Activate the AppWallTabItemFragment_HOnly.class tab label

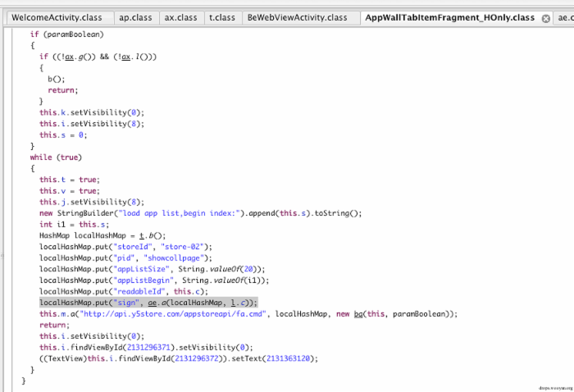click(450, 17)
